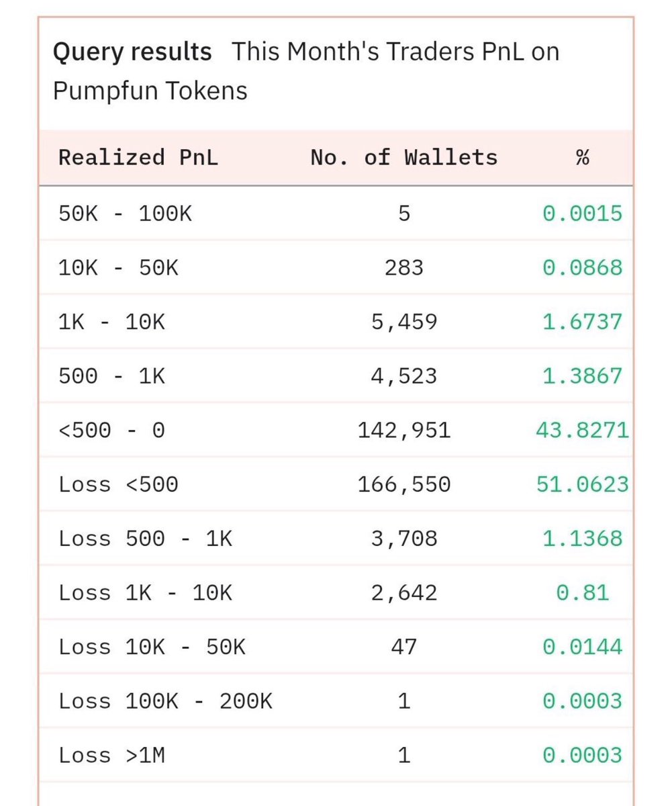Select the <500 - 0 row label
672x806 pixels.
coord(111,430)
